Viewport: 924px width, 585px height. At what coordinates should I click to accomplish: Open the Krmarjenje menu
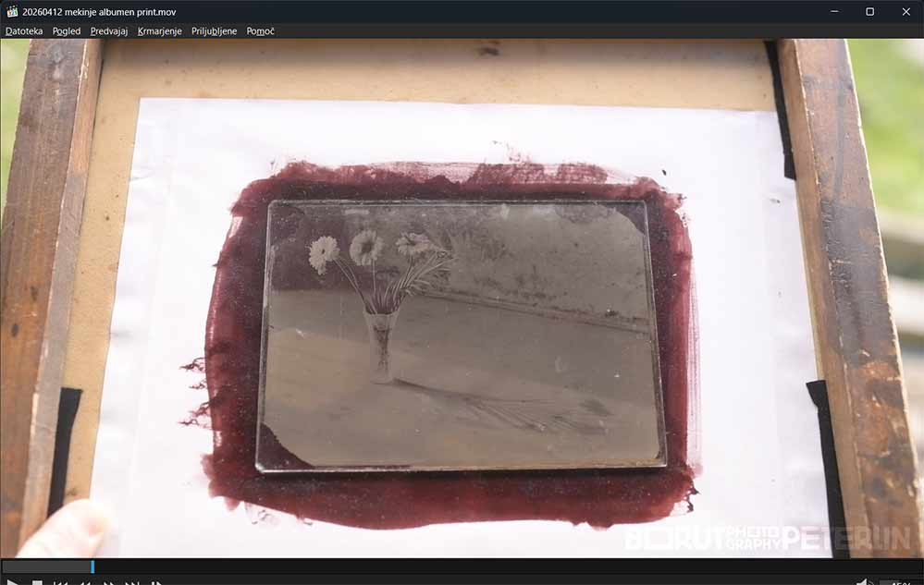159,31
